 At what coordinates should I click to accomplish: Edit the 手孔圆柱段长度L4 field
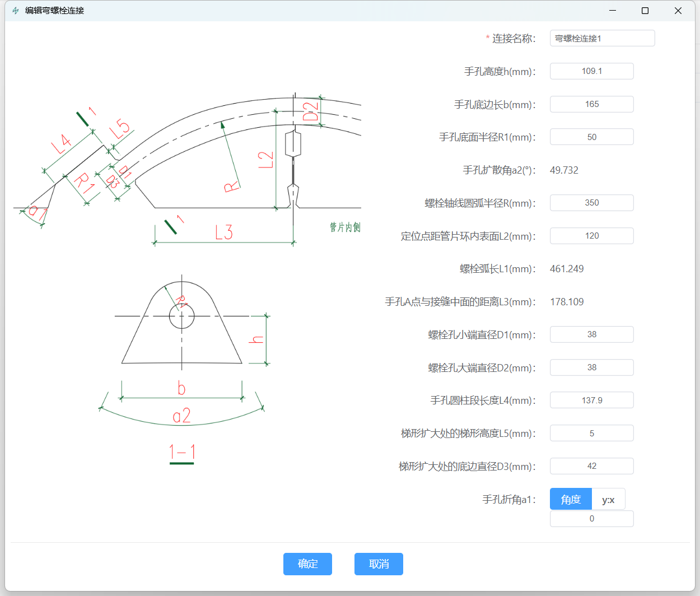click(x=591, y=401)
